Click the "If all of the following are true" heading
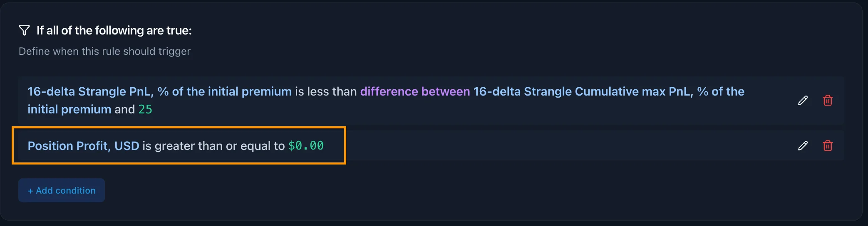Viewport: 868px width, 226px height. [x=114, y=30]
